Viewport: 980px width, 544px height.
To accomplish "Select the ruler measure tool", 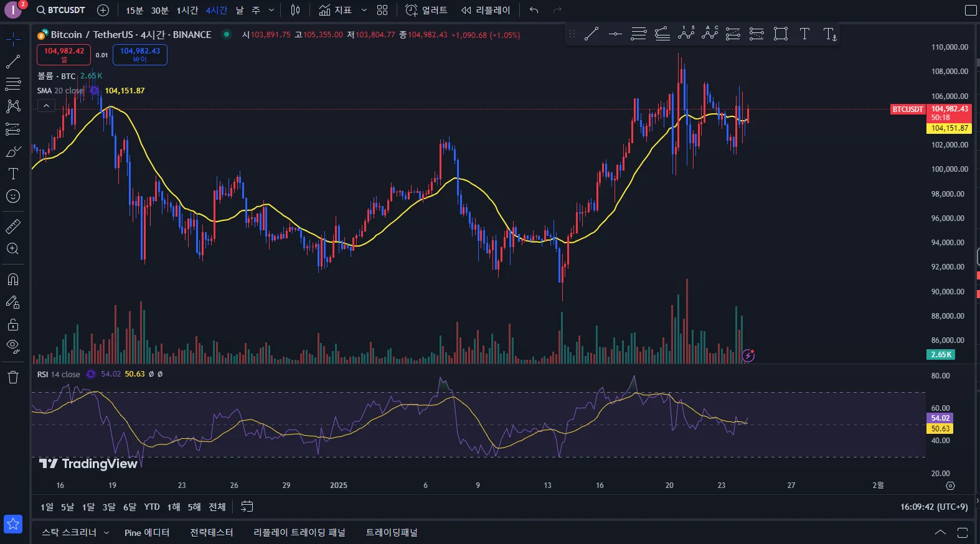I will coord(13,226).
